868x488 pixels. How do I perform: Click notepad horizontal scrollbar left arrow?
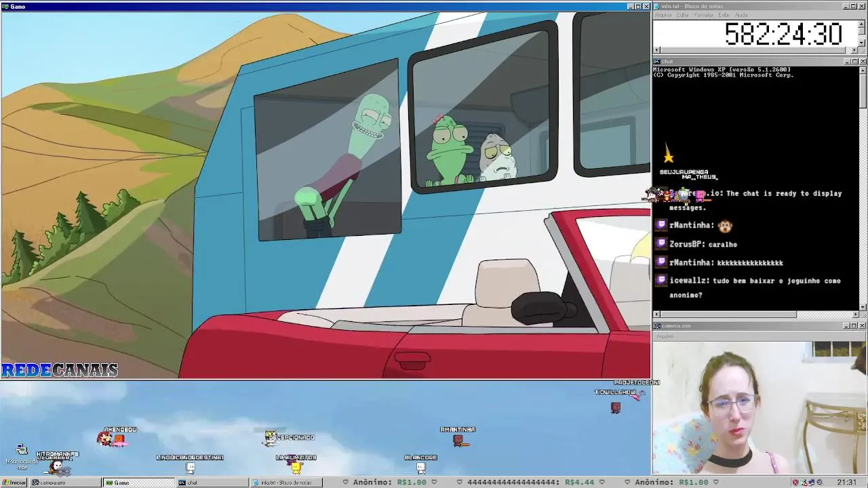tap(657, 50)
